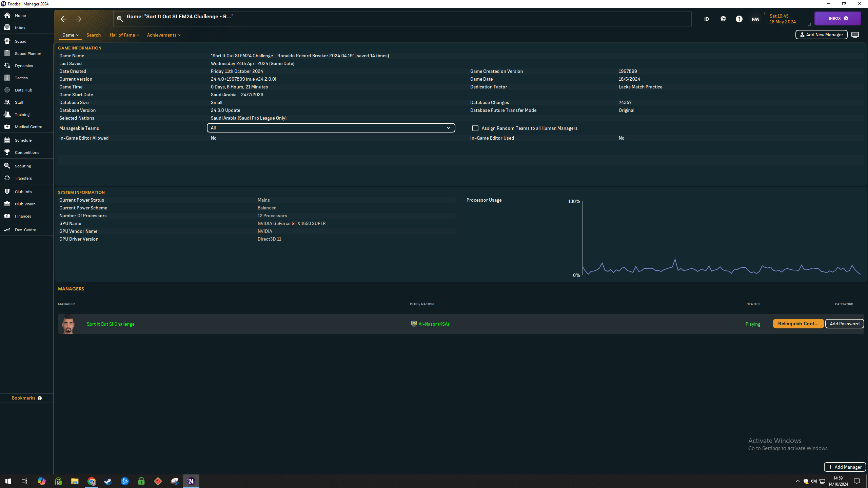Open Competitions in the sidebar
868x488 pixels.
pos(27,152)
